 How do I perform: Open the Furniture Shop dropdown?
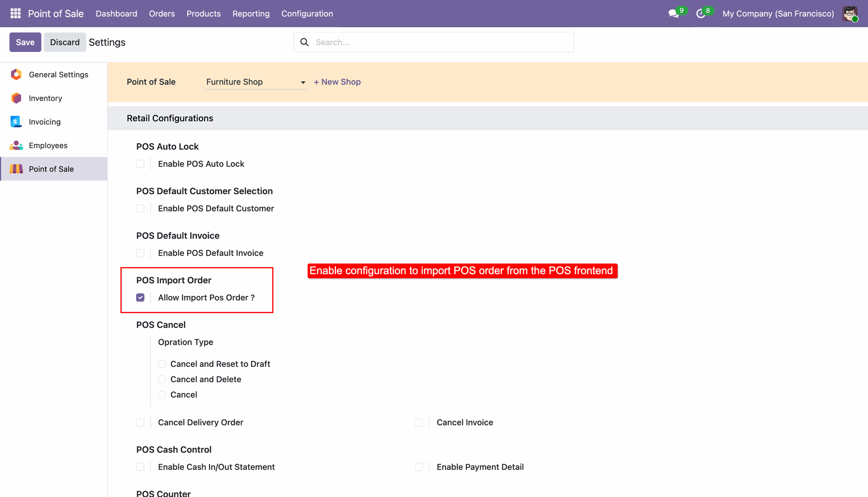[x=256, y=82]
